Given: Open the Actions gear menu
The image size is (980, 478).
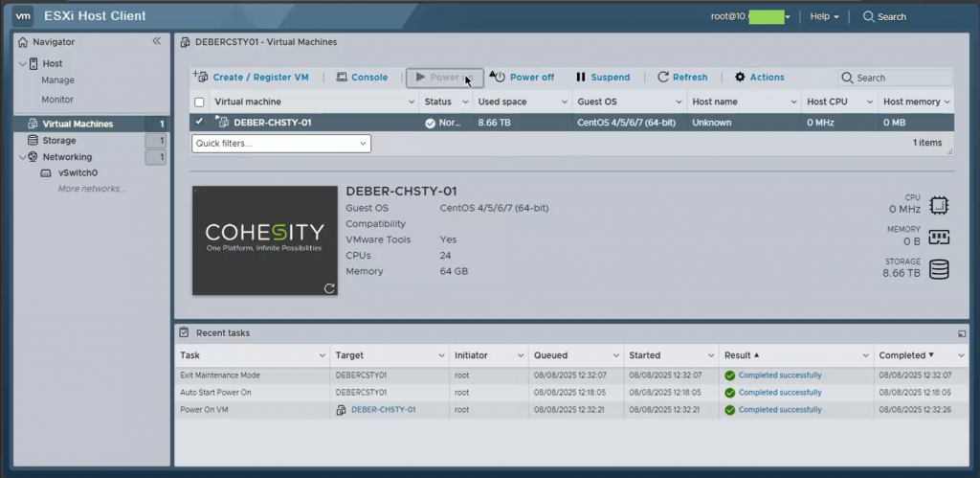Looking at the screenshot, I should click(759, 78).
